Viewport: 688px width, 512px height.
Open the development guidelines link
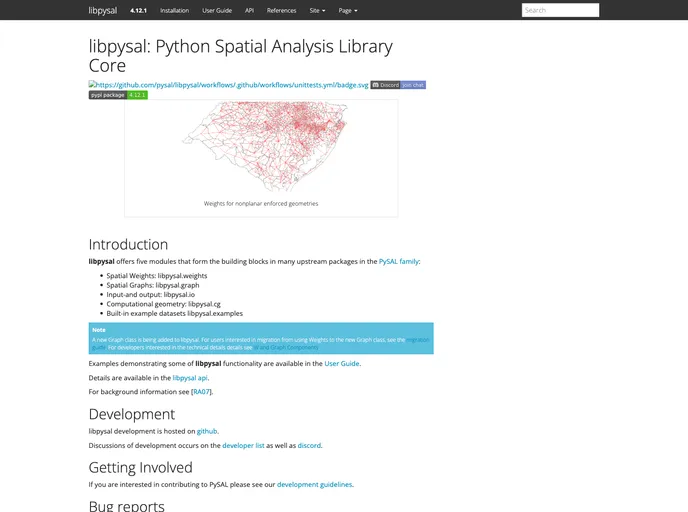[x=314, y=484]
